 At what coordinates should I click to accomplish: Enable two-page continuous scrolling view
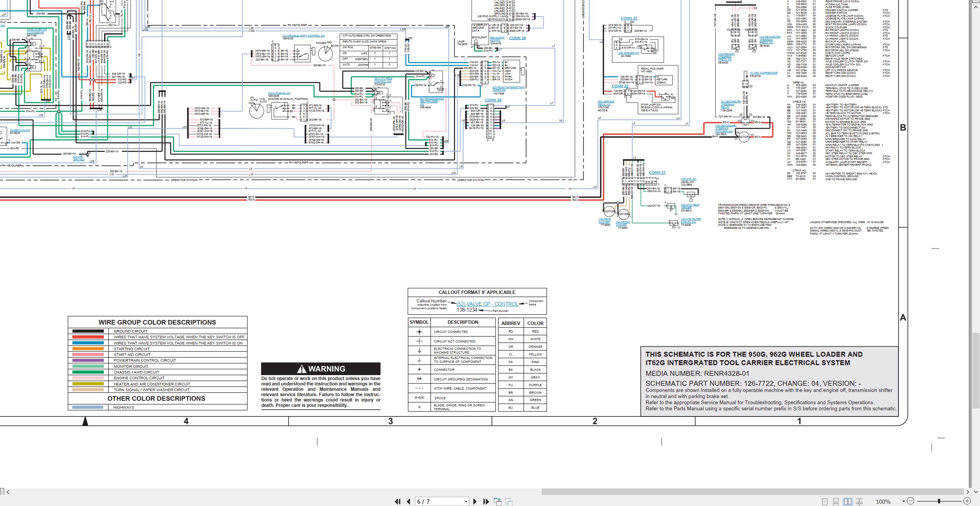[x=859, y=501]
